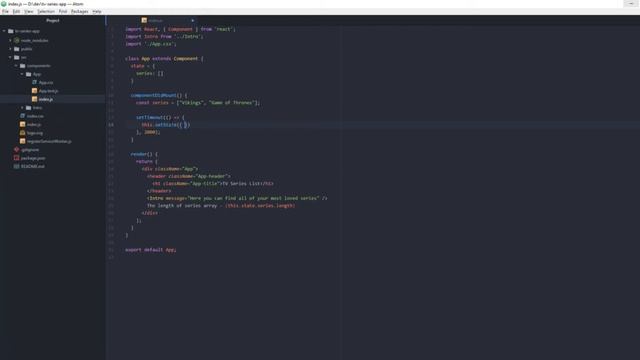Click the .gitignore git icon
The width and height of the screenshot is (640, 360).
coord(17,150)
